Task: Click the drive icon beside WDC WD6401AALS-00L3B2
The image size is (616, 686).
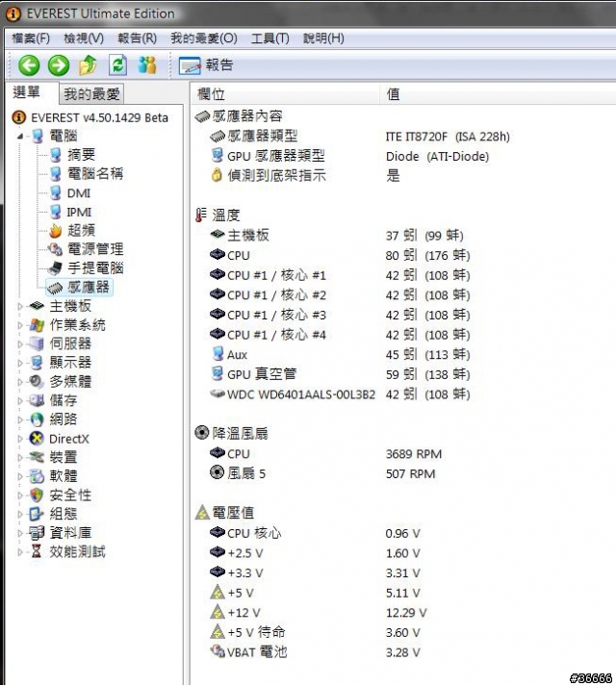Action: point(218,394)
